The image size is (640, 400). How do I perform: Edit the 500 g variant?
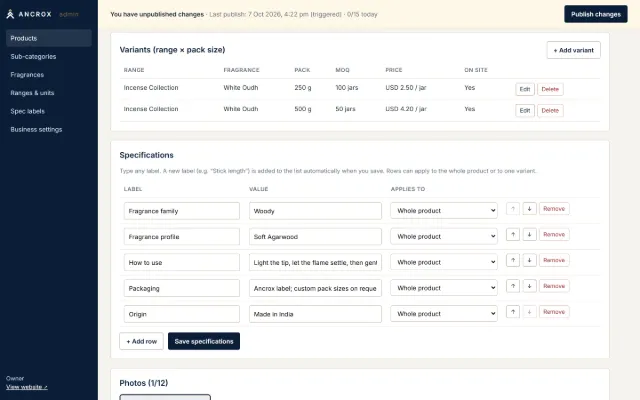pos(525,110)
